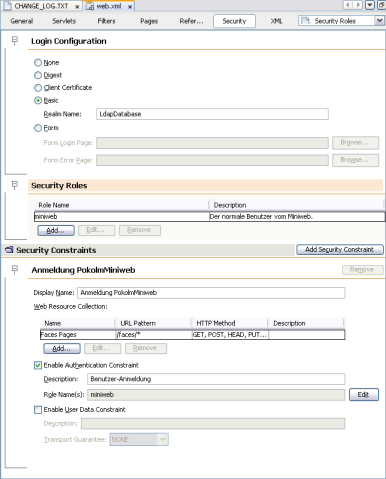
Task: Click Remove for Anmeldung PokolmMiniweb constraint
Action: 363,270
